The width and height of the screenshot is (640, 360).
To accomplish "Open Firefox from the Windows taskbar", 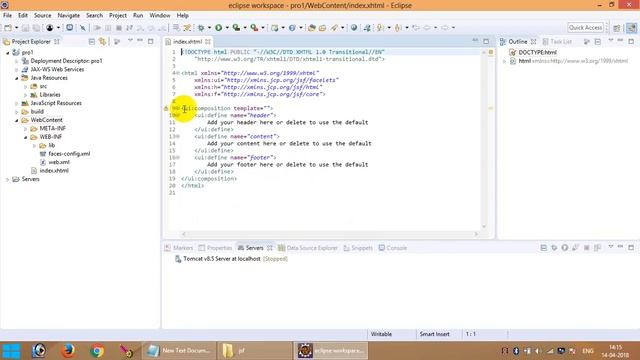I will point(68,351).
